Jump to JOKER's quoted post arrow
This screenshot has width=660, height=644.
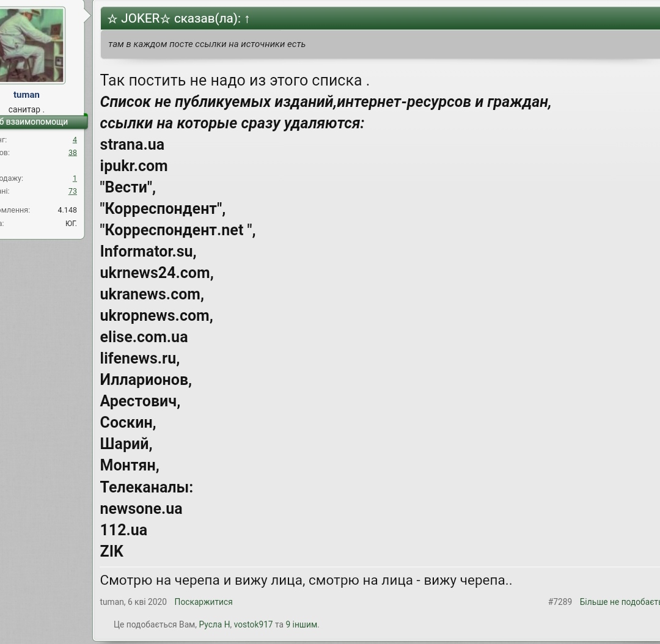pos(247,19)
